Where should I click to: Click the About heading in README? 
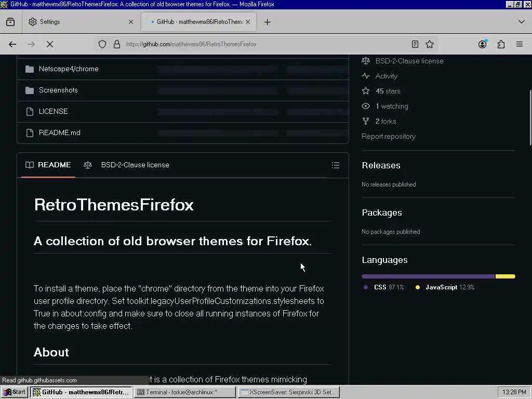pos(51,353)
